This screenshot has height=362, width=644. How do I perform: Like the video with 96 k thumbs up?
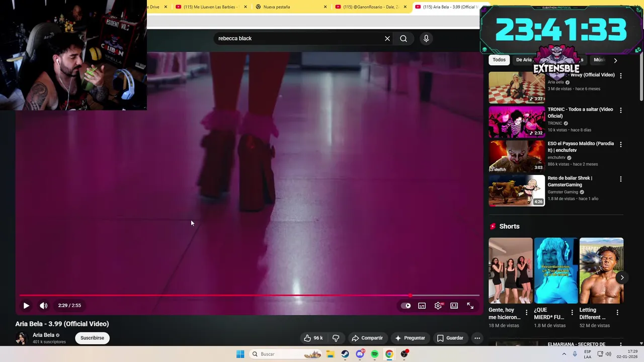(x=313, y=338)
